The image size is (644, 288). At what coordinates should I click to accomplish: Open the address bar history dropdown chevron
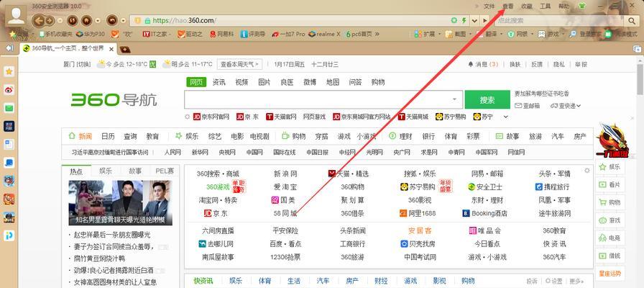point(475,21)
